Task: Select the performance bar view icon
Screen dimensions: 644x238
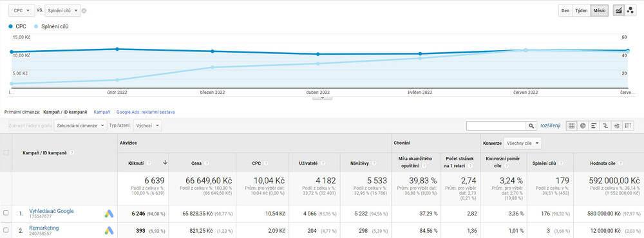Action: click(x=594, y=125)
